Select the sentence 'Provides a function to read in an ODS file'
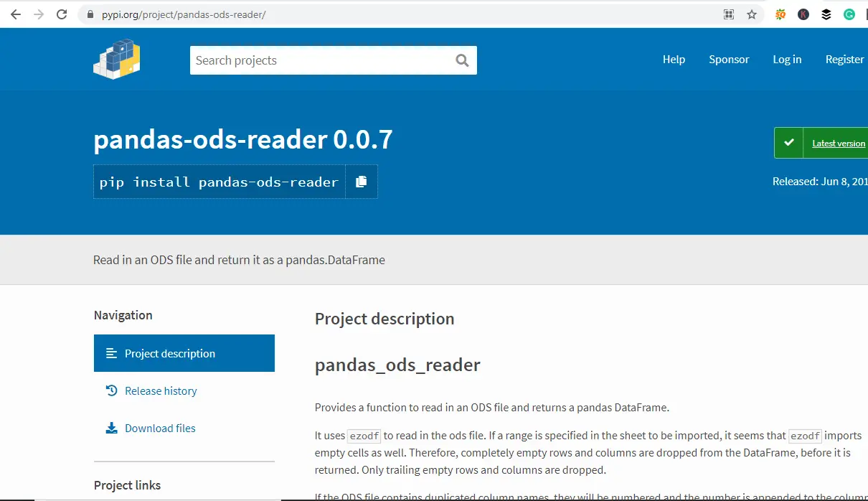 click(491, 408)
